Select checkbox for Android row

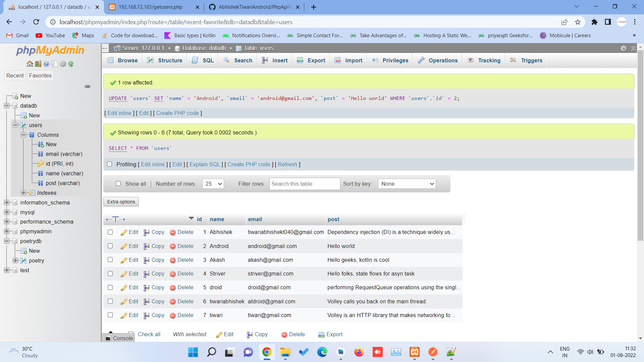[110, 246]
